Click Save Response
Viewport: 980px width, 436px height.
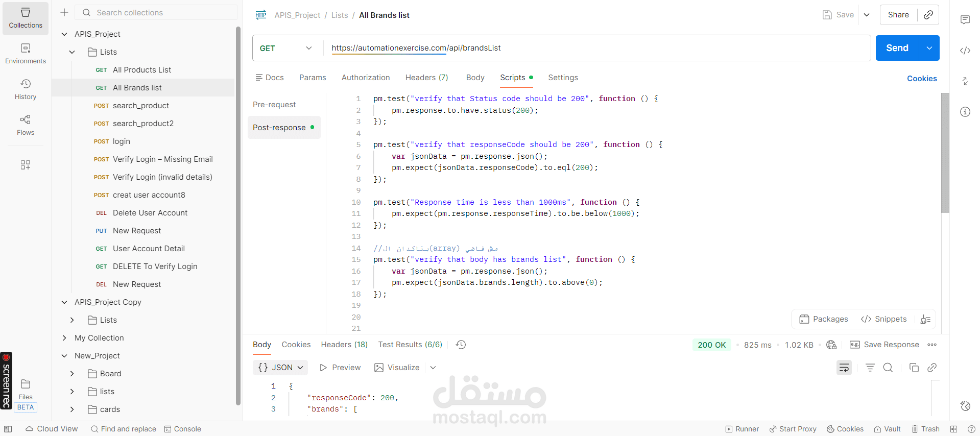(885, 345)
